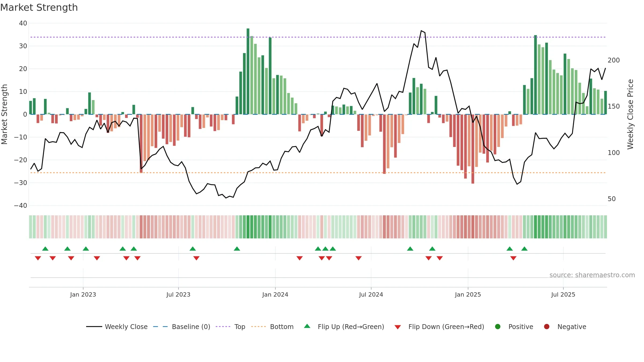Click the '200' tick on right price axis

pos(614,60)
